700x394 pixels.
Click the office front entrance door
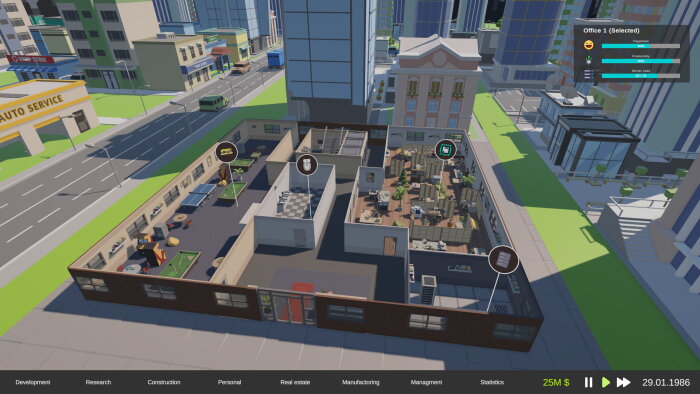click(287, 307)
